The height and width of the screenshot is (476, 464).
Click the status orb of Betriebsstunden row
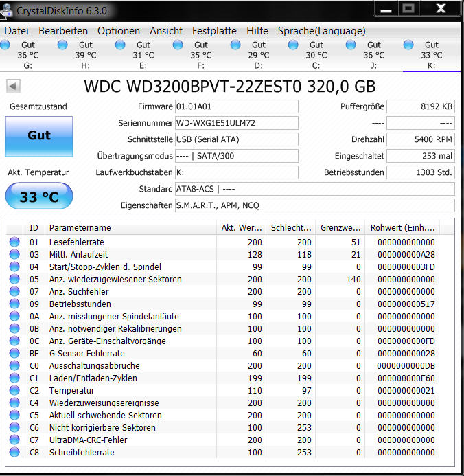[14, 304]
